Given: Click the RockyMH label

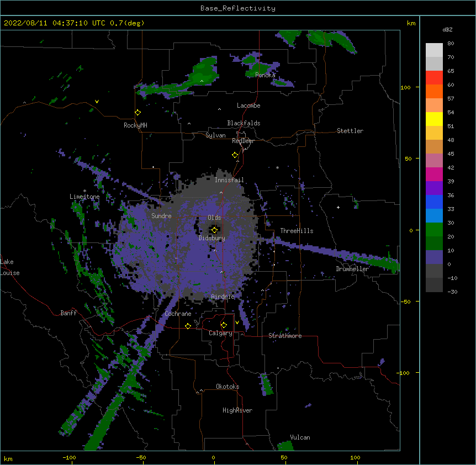Looking at the screenshot, I should coord(135,125).
